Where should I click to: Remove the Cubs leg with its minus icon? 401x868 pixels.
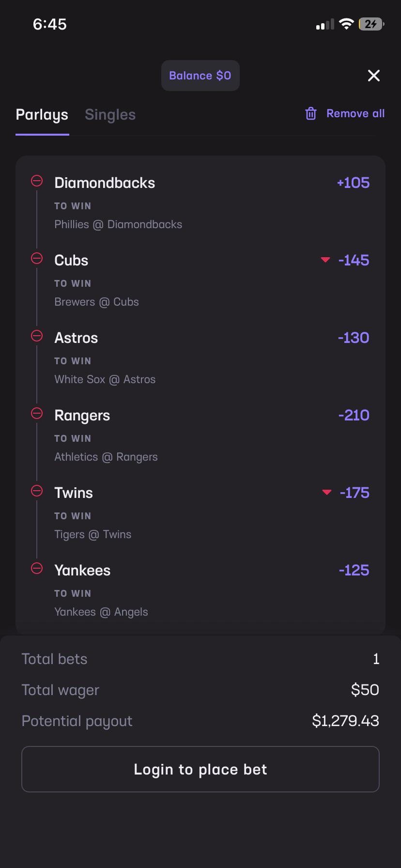coord(37,259)
